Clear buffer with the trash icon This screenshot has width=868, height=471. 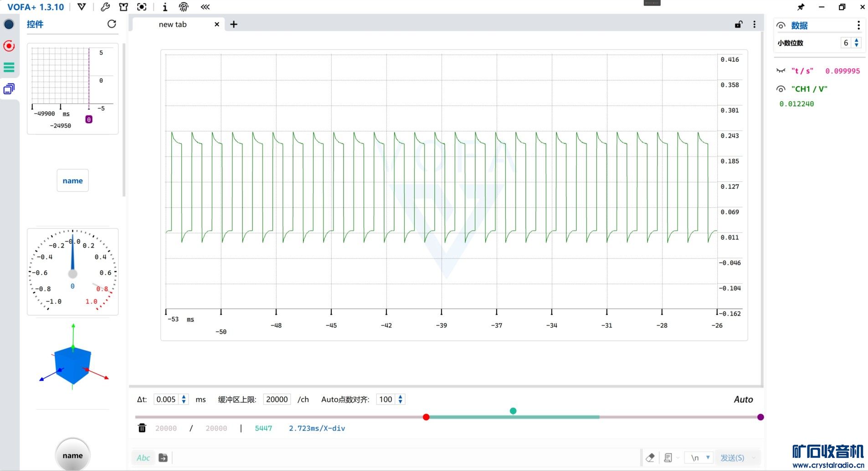point(142,428)
